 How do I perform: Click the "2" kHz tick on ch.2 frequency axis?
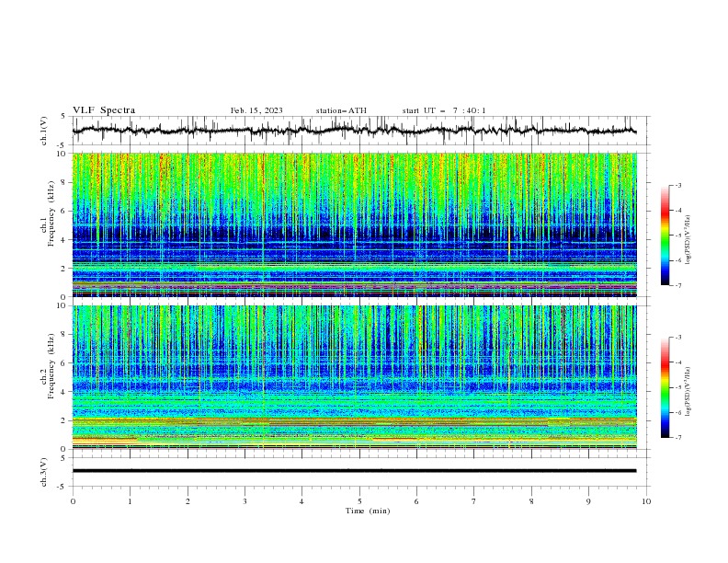(x=65, y=420)
